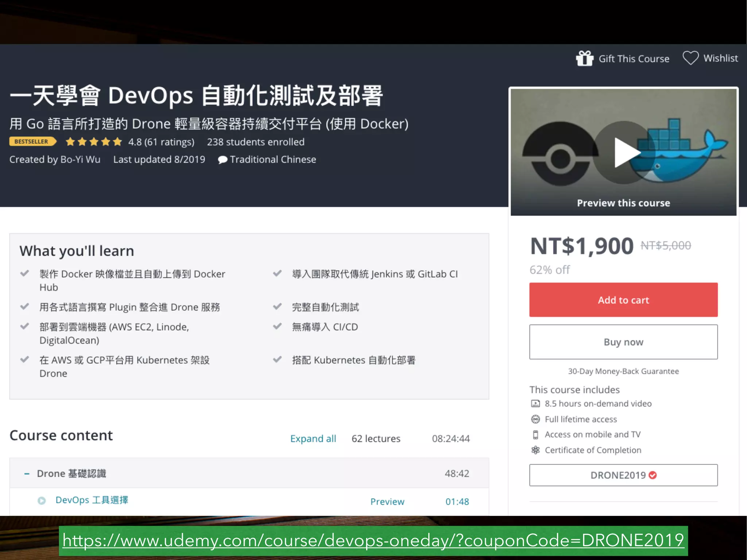The image size is (747, 560).
Task: Click the Traditional Chinese speech bubble icon
Action: [222, 160]
